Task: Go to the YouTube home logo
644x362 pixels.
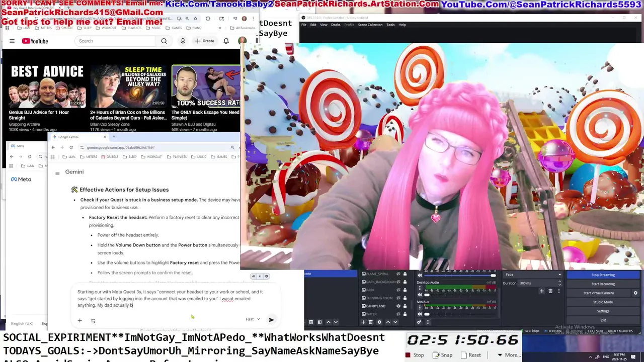Action: (35, 41)
